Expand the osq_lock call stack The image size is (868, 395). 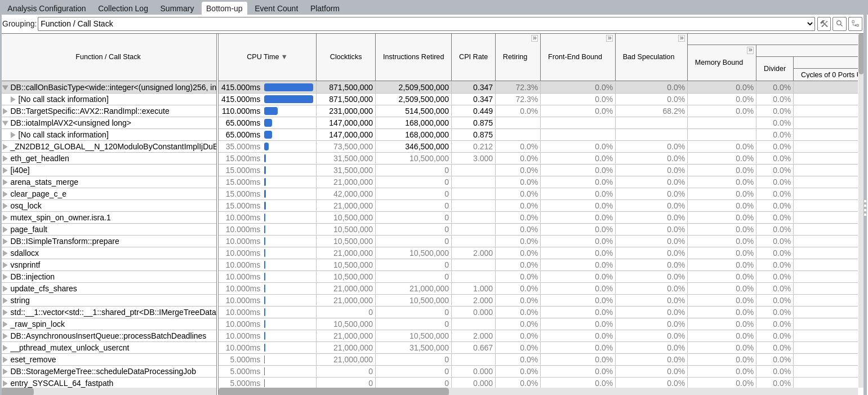coord(6,206)
